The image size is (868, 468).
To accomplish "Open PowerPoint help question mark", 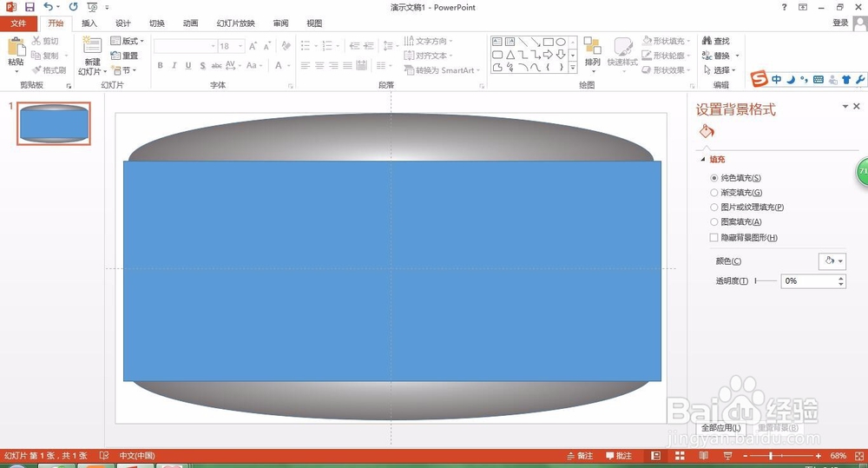I will 784,7.
